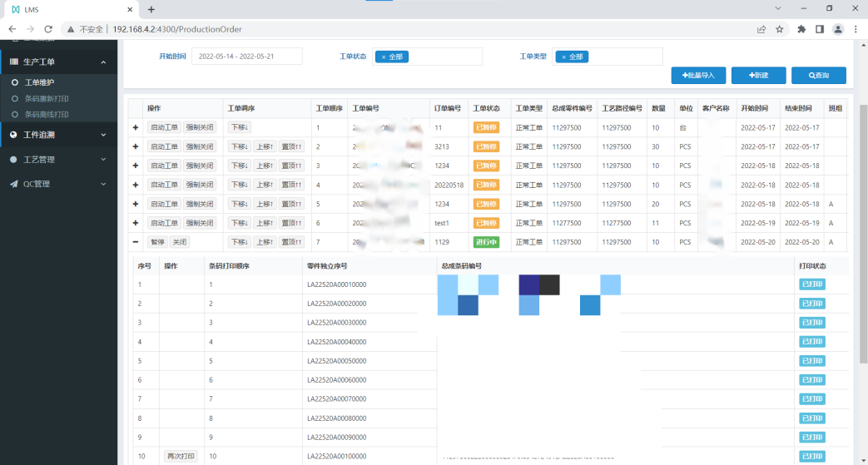Image resolution: width=868 pixels, height=465 pixels.
Task: Collapse the expanded row for work order 7
Action: point(136,242)
